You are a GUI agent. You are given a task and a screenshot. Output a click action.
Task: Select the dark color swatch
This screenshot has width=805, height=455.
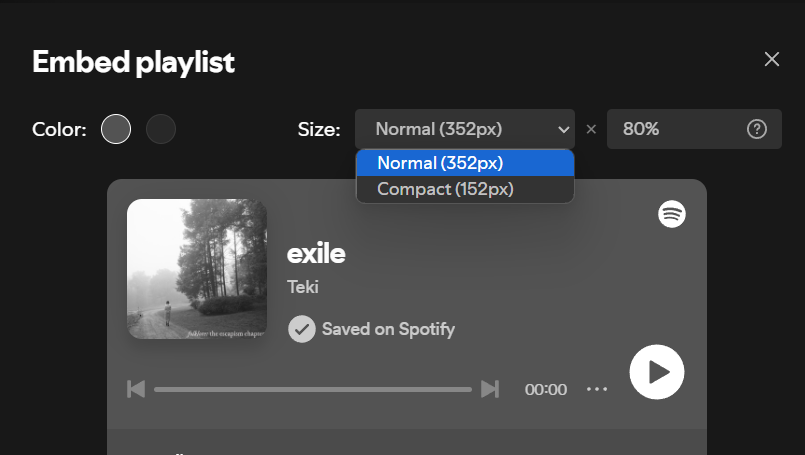(x=161, y=129)
